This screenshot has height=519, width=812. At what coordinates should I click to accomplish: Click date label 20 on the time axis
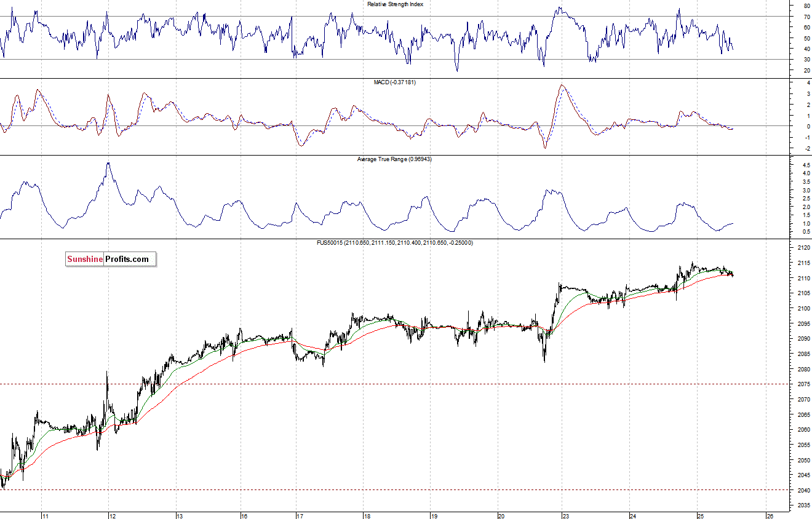coord(501,515)
